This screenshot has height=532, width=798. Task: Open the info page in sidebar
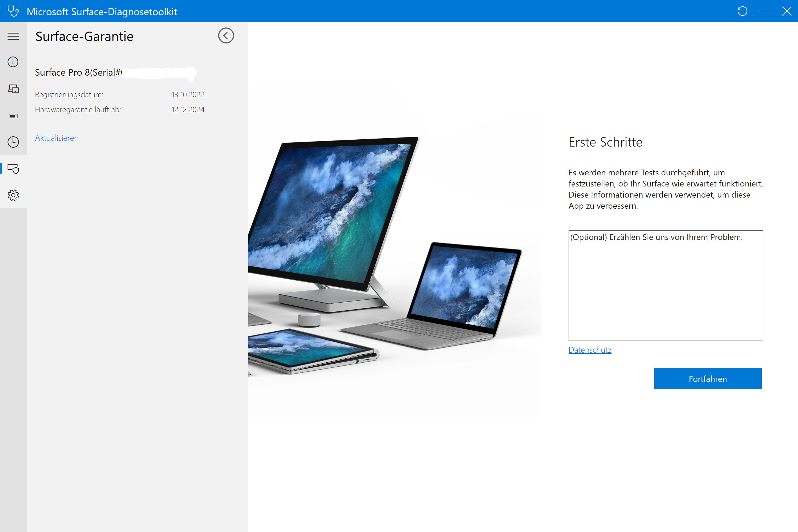(x=13, y=62)
